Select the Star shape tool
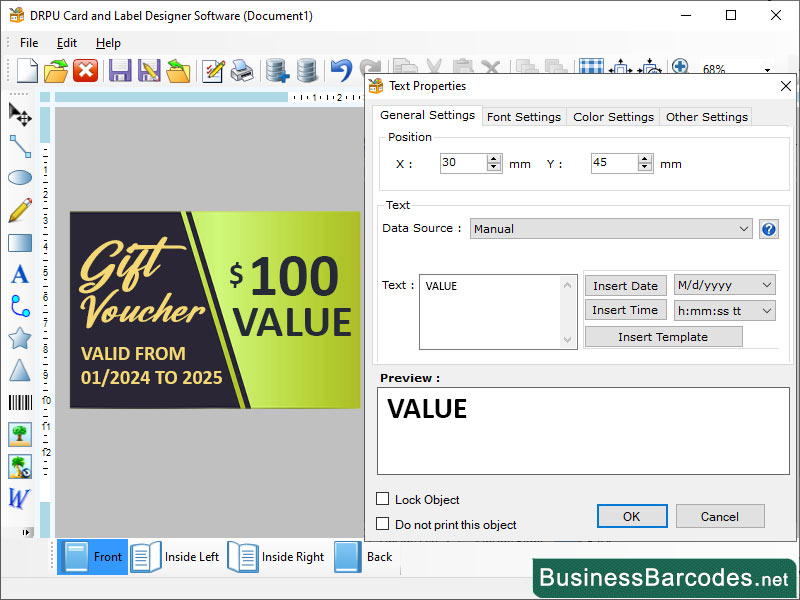Screen dimensions: 800x600 (19, 338)
